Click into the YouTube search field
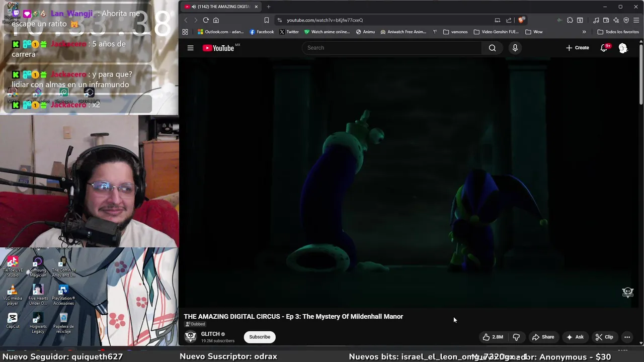Viewport: 644px width, 362px height. (x=392, y=48)
